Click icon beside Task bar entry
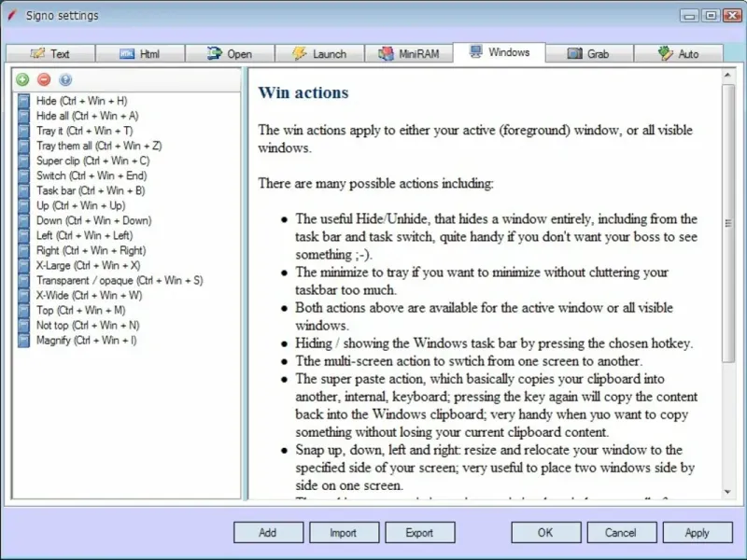Screen dimensions: 747x560 (x=24, y=191)
